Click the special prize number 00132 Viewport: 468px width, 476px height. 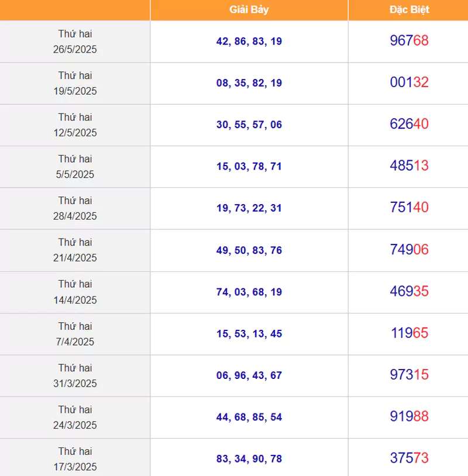409,82
